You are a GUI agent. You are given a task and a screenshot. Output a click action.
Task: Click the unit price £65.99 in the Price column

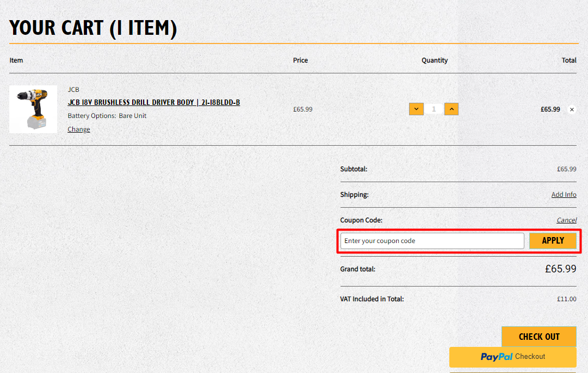click(302, 109)
